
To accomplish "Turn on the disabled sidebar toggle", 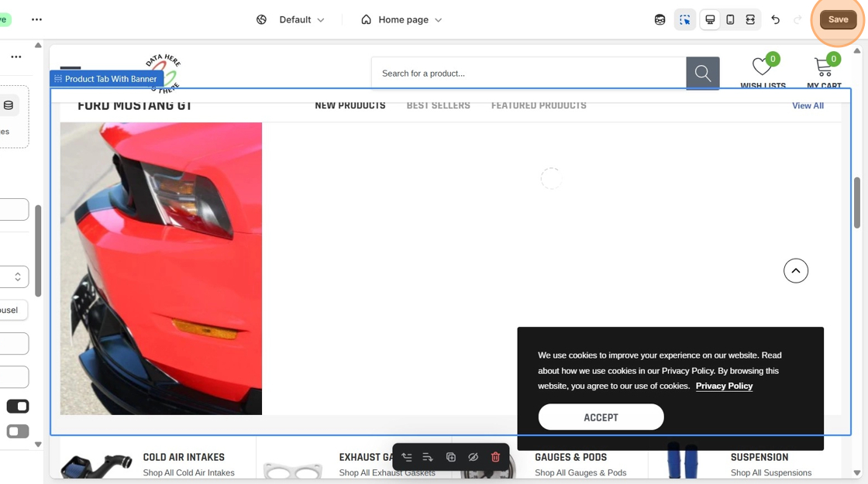I will [x=18, y=431].
